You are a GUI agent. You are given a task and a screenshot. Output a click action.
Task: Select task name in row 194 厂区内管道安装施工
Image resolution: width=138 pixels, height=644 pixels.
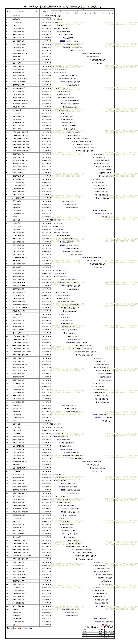tap(18, 622)
